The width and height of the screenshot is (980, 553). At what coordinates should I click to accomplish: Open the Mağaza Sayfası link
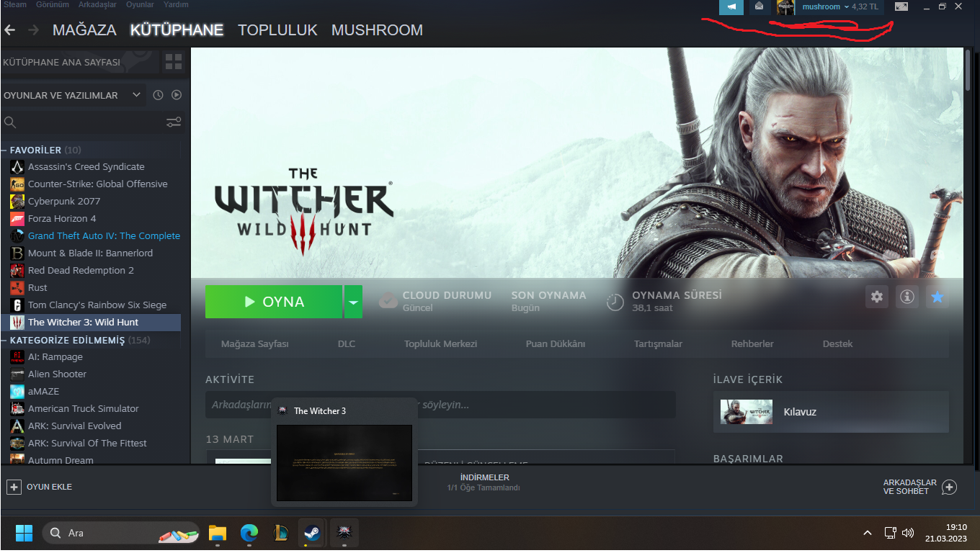tap(255, 344)
